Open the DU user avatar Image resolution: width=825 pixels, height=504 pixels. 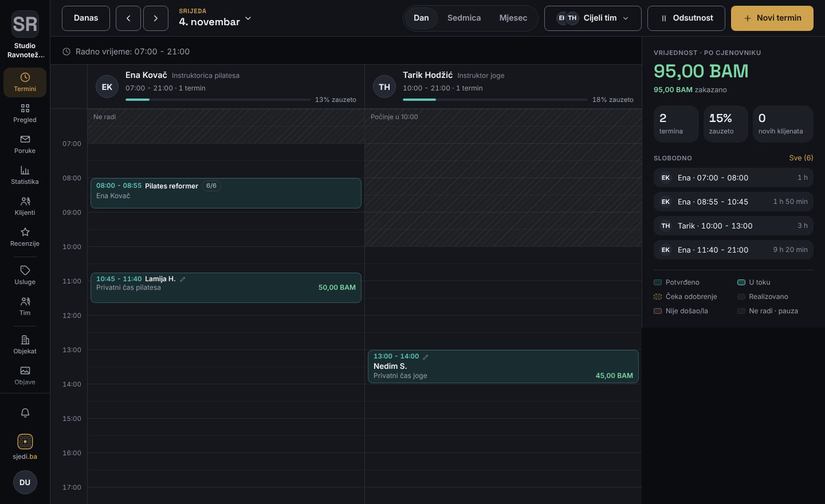coord(25,482)
